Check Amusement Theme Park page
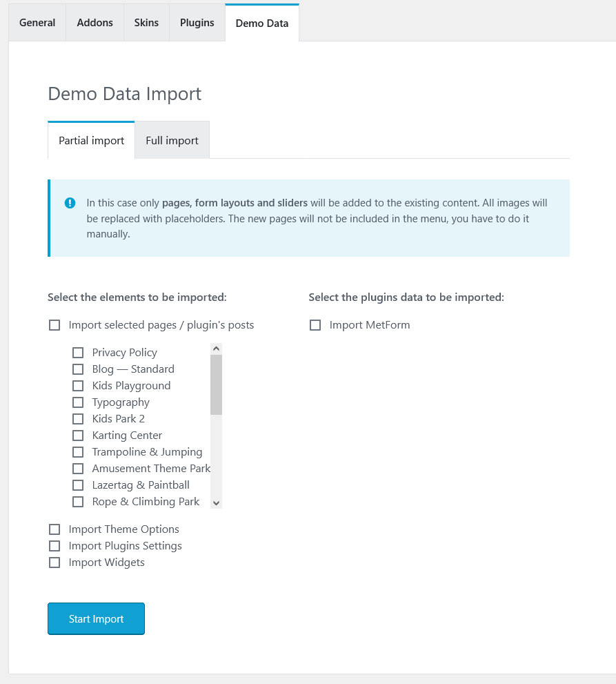 [78, 469]
